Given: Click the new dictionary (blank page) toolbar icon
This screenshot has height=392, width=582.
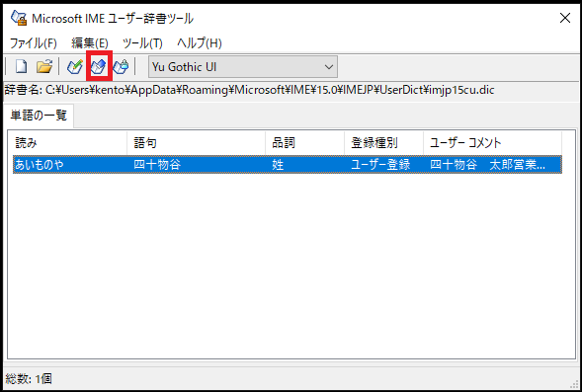Looking at the screenshot, I should [x=21, y=67].
